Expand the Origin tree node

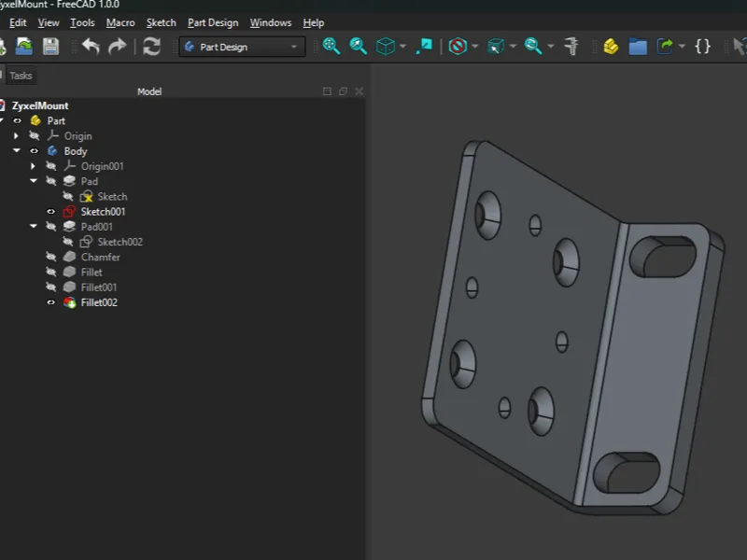click(16, 135)
